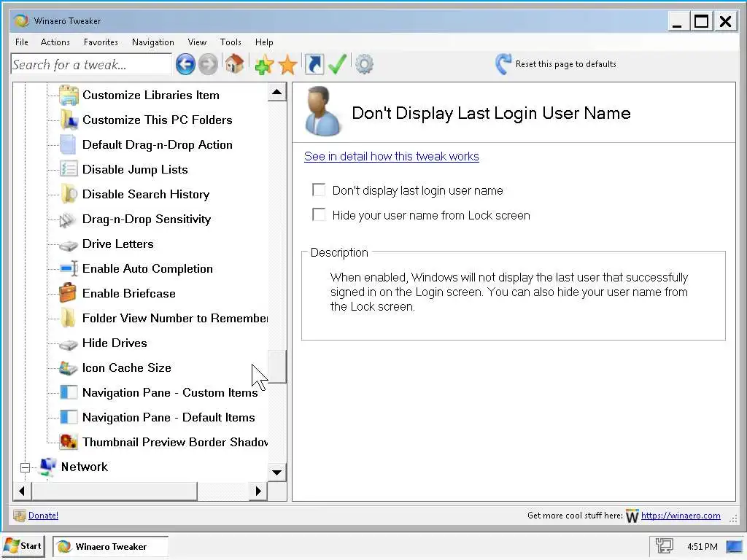Check Hide your user name from Lock screen
Screen dimensions: 747x560
point(319,215)
